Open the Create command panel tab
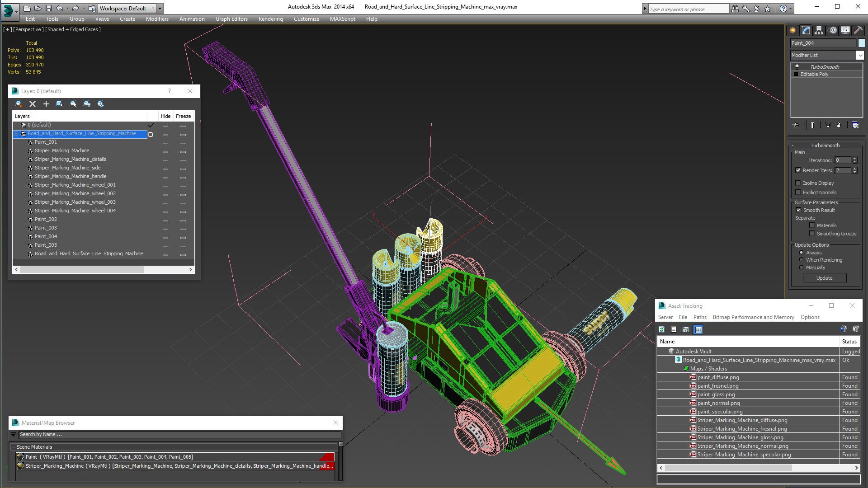This screenshot has height=488, width=868. 793,30
